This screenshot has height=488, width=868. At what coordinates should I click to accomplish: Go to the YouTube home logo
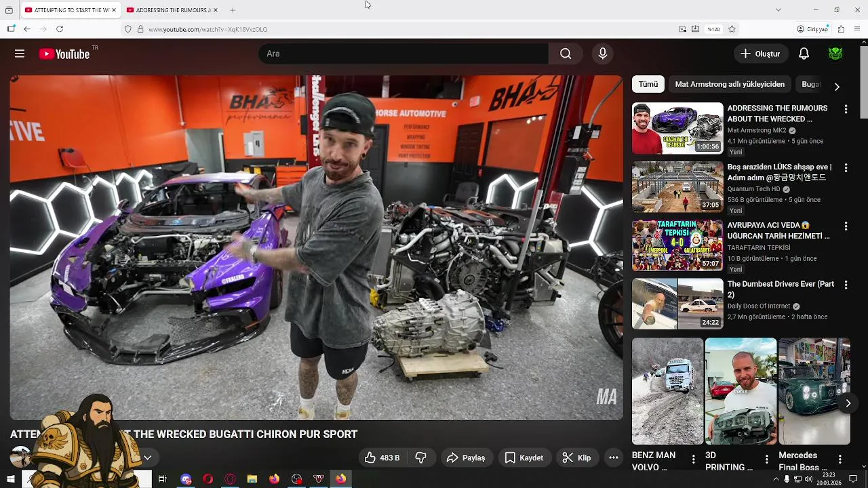click(x=64, y=54)
